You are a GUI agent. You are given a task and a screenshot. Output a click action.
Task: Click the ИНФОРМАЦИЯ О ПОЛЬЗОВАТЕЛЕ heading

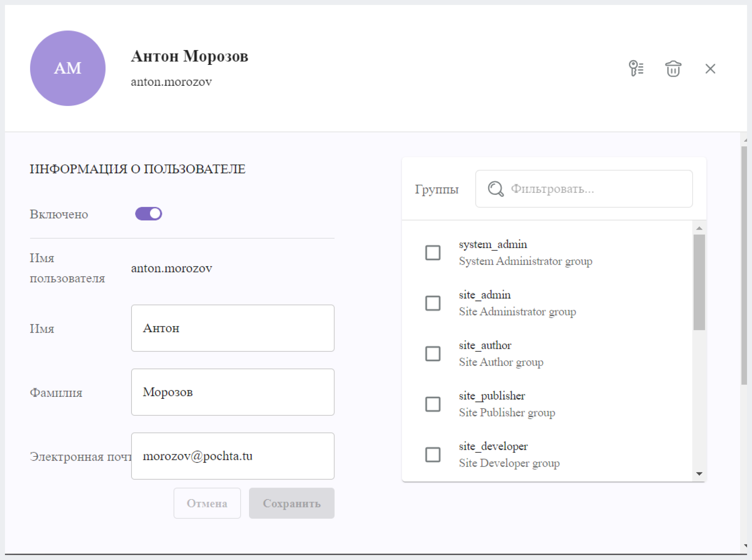point(137,169)
